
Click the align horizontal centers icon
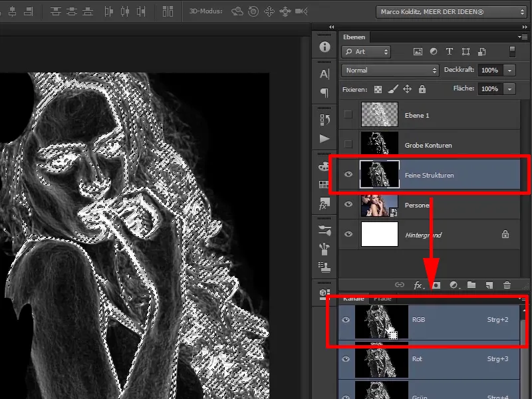pyautogui.click(x=13, y=11)
